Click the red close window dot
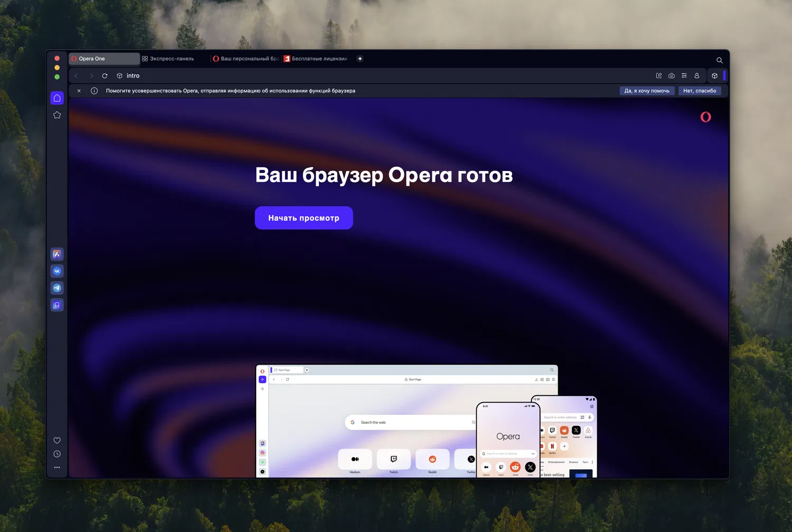Screen dimensions: 792x532 coord(57,59)
